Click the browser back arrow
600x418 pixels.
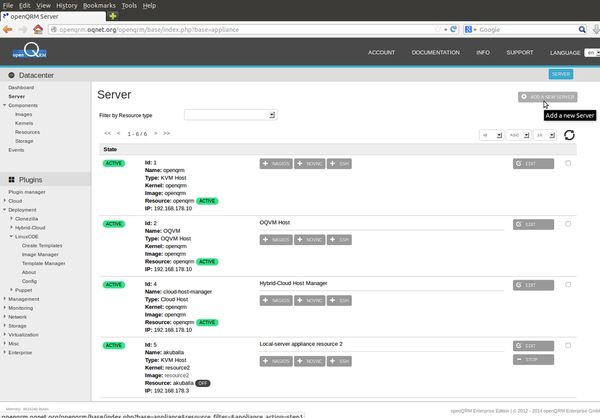(8, 29)
